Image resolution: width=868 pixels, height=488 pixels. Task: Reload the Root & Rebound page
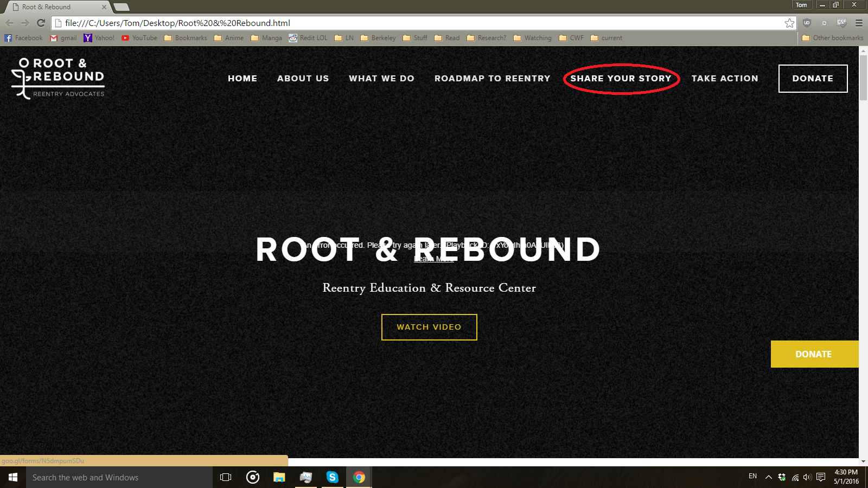click(x=41, y=23)
